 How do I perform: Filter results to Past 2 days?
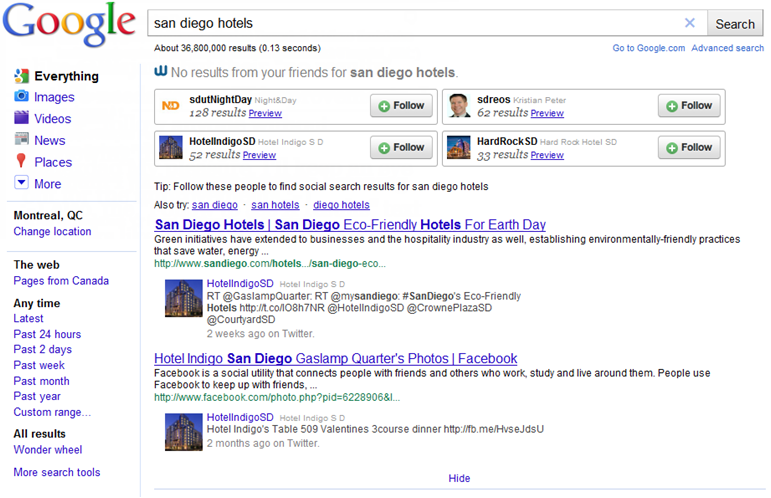[42, 350]
